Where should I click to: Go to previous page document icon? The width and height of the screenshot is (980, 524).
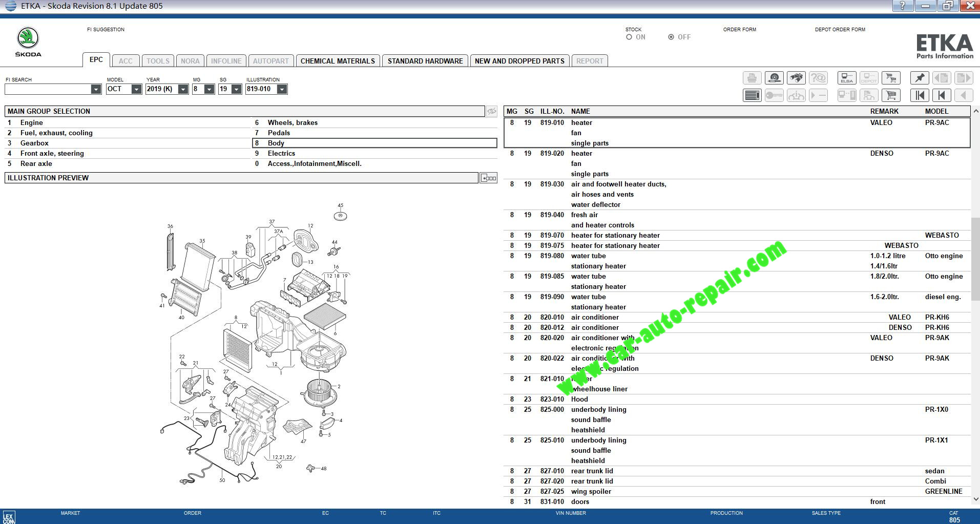click(942, 78)
